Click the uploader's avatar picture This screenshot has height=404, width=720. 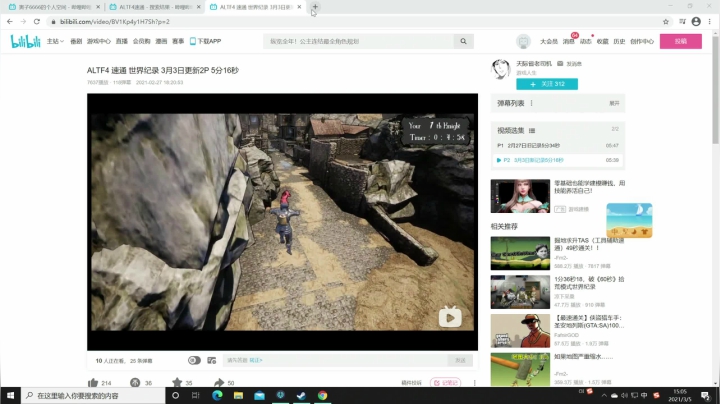tap(501, 69)
